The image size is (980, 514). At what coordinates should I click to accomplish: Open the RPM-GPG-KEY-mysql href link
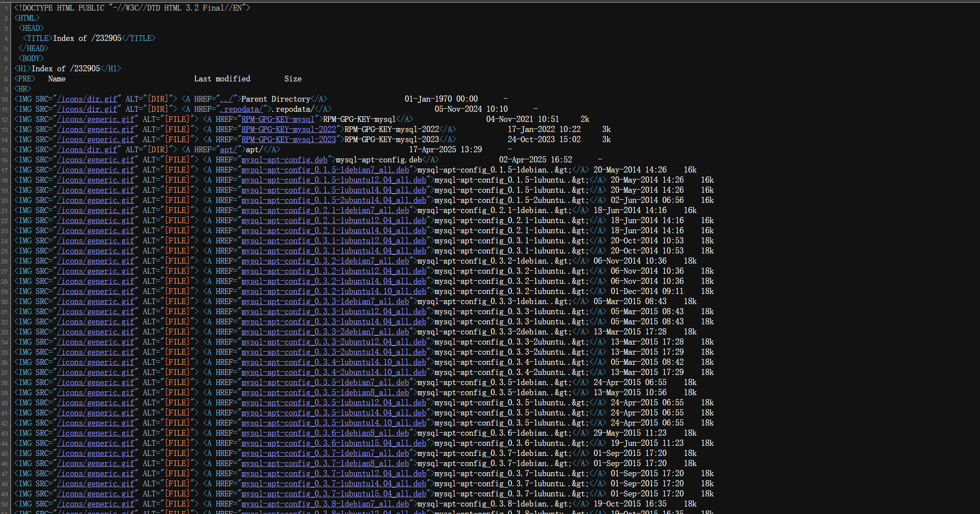pos(278,119)
